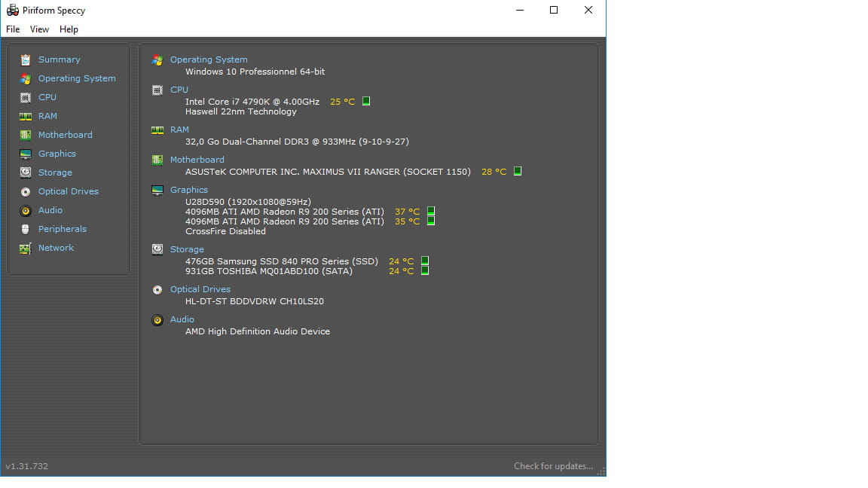Image resolution: width=868 pixels, height=488 pixels.
Task: Click the Storage drive icon in sidebar
Action: coord(26,172)
